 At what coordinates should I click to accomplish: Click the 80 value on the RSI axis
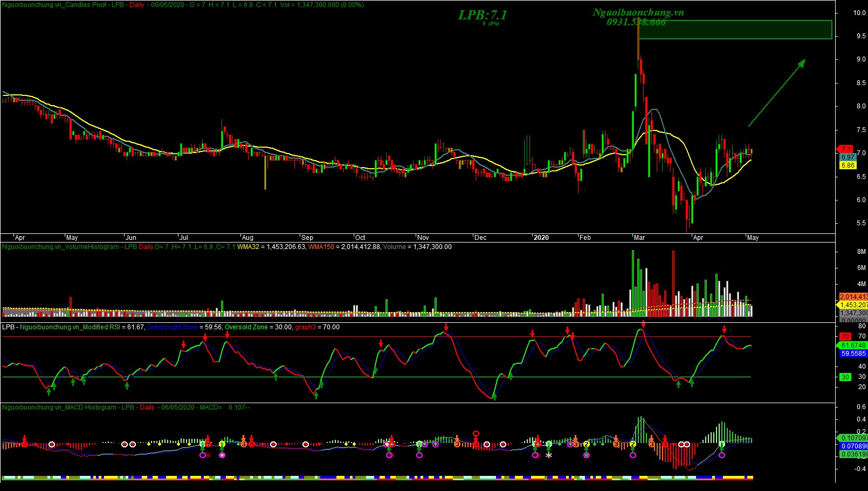click(862, 326)
